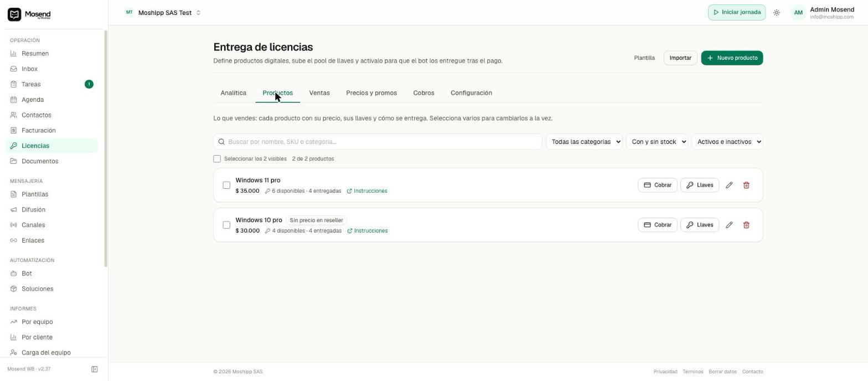Click Cobrar for Windows 10 pro

click(658, 225)
